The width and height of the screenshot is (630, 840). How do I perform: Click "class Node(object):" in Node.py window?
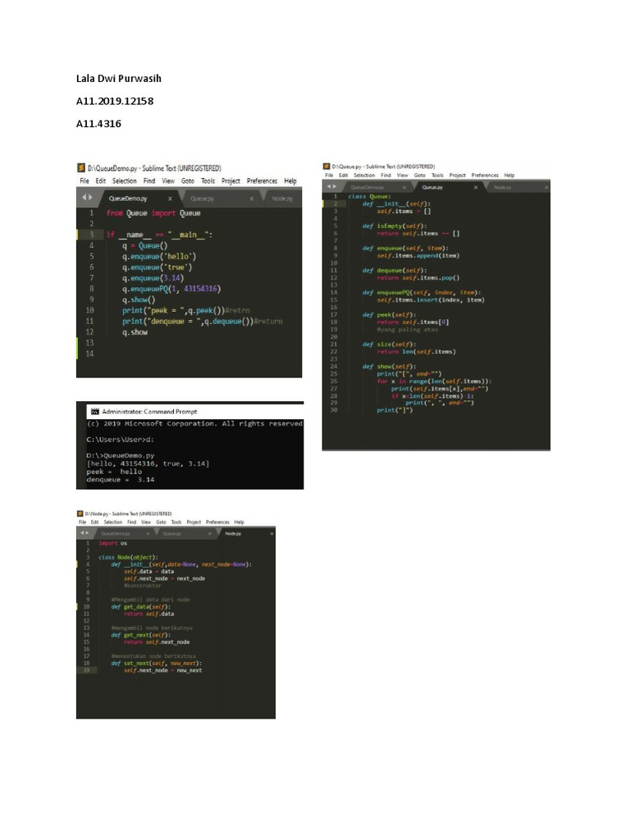click(x=128, y=557)
